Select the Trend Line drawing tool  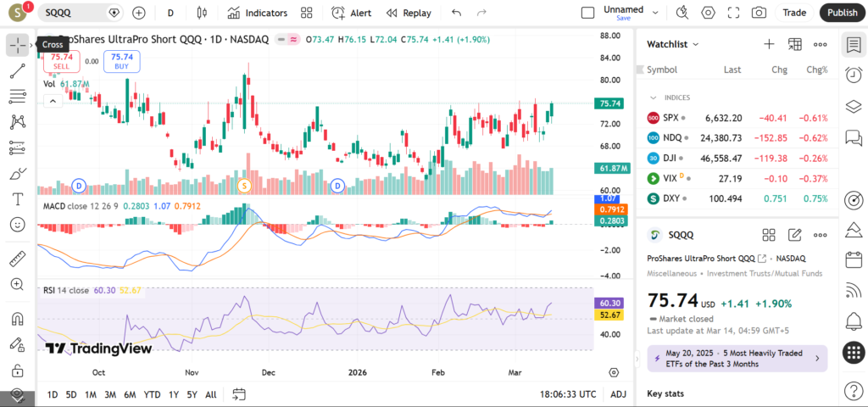(17, 70)
